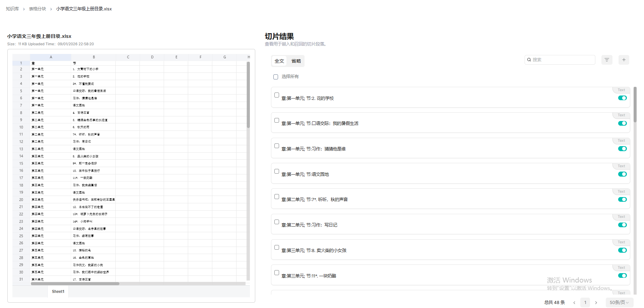Open the 表格分块 breadcrumb link
Screen dimensions: 644x308
tap(37, 9)
